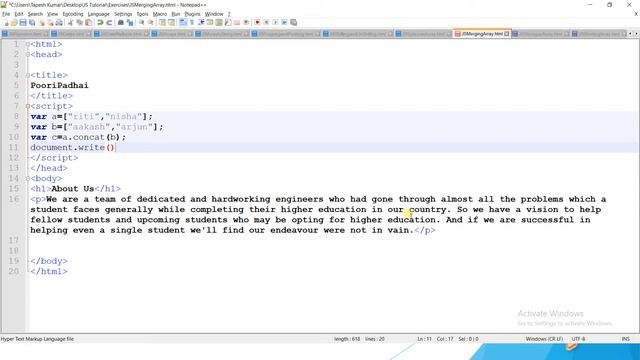Open the Settings menu
Screen dimensions: 640x360
click(x=123, y=14)
